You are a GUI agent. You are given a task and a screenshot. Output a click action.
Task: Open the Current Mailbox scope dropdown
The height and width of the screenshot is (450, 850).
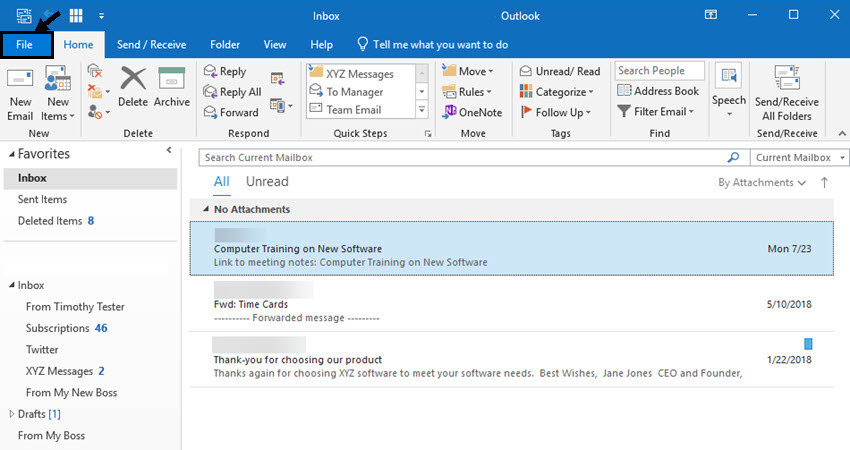pyautogui.click(x=799, y=158)
